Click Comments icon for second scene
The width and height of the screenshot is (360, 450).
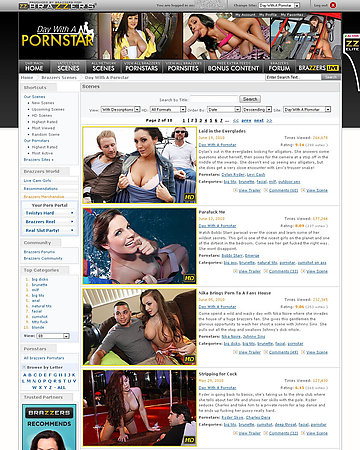click(x=266, y=271)
